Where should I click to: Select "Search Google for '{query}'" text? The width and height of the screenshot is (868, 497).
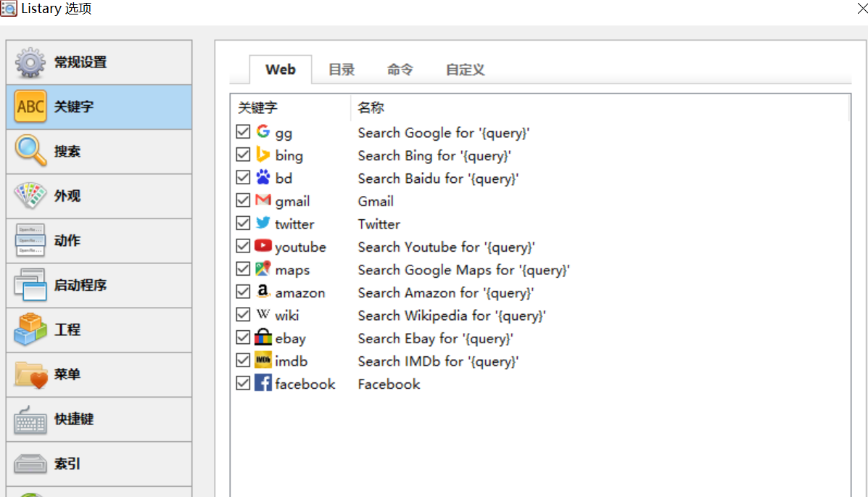[x=443, y=133]
